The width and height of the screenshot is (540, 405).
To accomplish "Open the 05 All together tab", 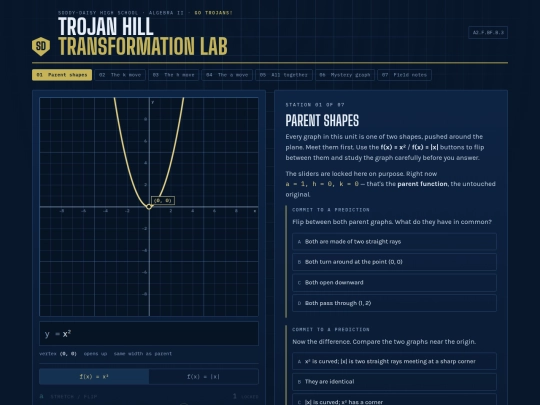I will pyautogui.click(x=284, y=75).
